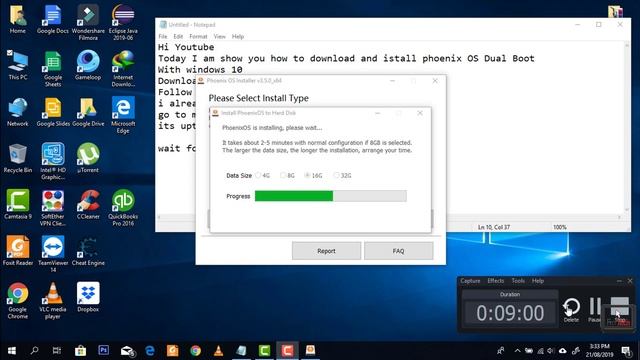Open the Recycle Bin

(18, 158)
